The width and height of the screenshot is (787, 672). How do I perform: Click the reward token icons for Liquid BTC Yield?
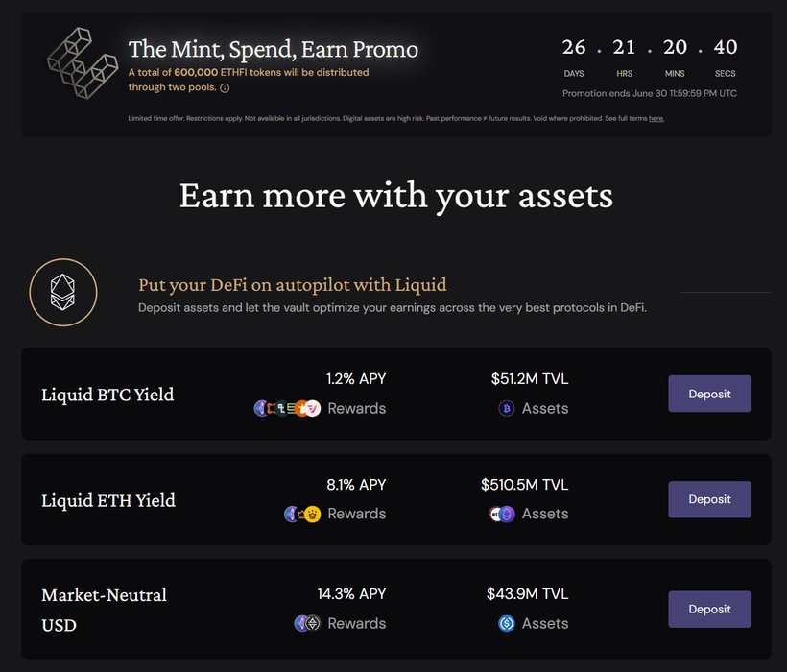pos(286,408)
